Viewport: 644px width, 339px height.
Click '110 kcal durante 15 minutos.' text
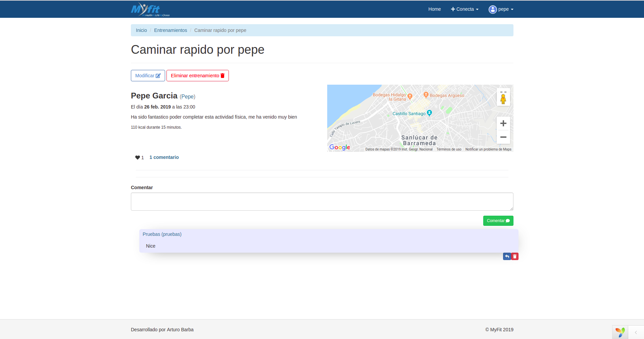point(156,127)
